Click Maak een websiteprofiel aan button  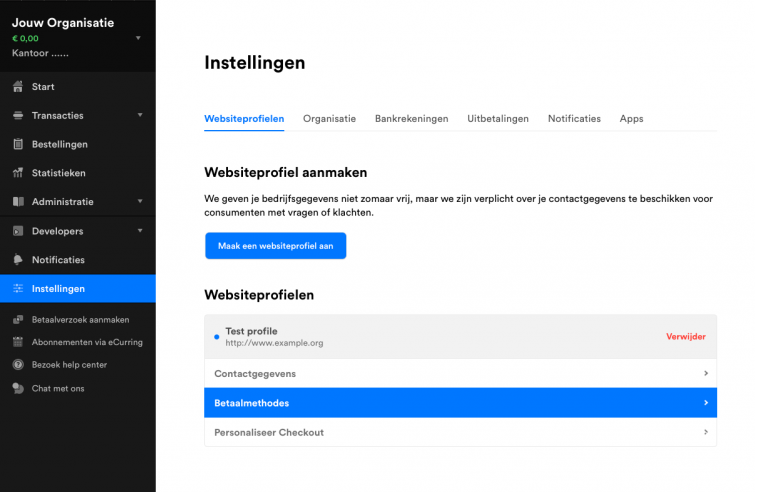275,246
